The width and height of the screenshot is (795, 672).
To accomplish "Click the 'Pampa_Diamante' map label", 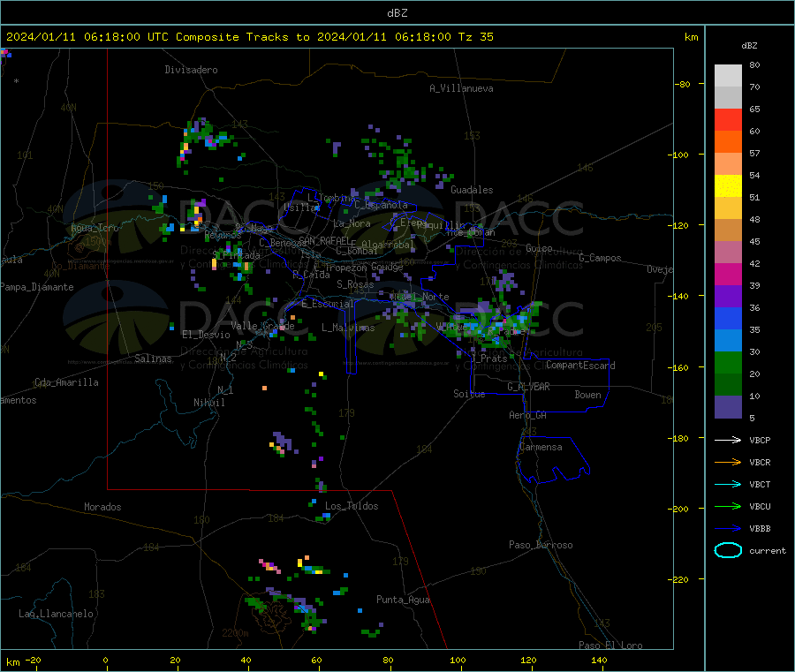I will click(x=37, y=287).
